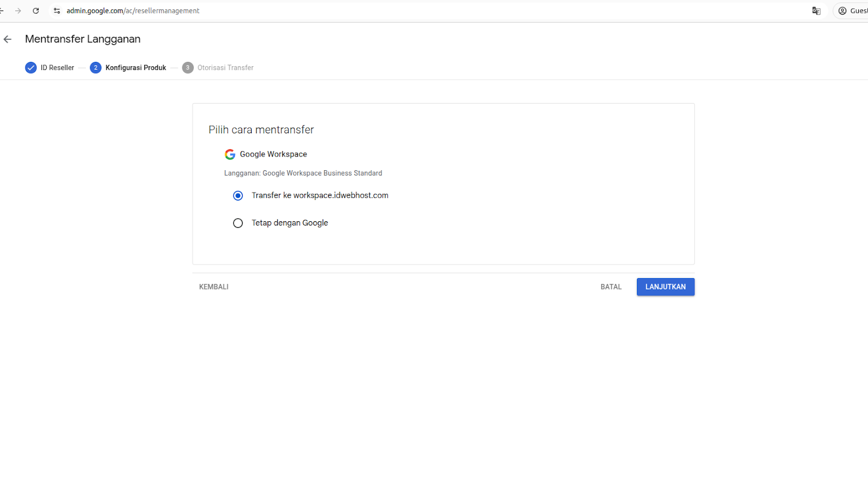Click the browser forward arrow
The height and width of the screenshot is (483, 868).
pos(18,10)
